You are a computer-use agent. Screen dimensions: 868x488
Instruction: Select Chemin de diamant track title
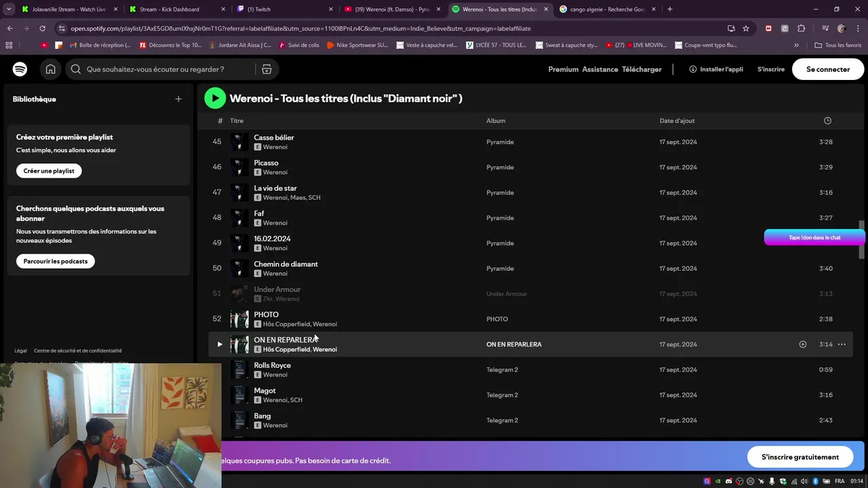(285, 264)
